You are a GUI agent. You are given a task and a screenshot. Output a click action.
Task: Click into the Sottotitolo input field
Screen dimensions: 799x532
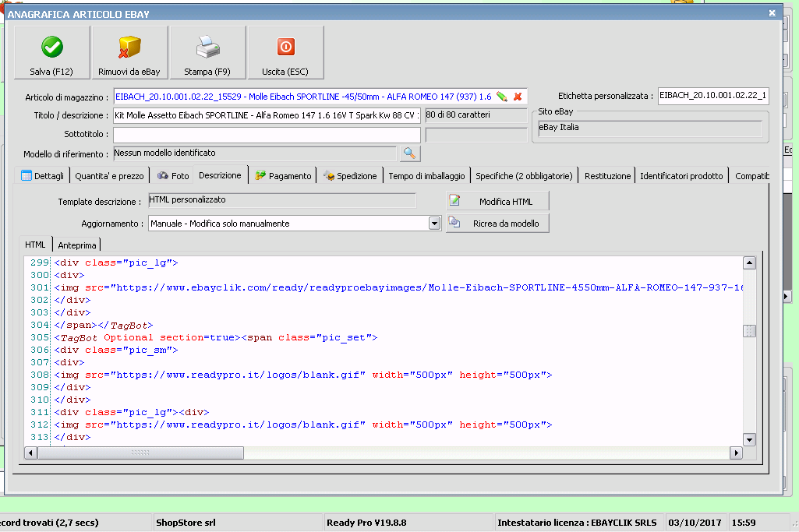267,135
